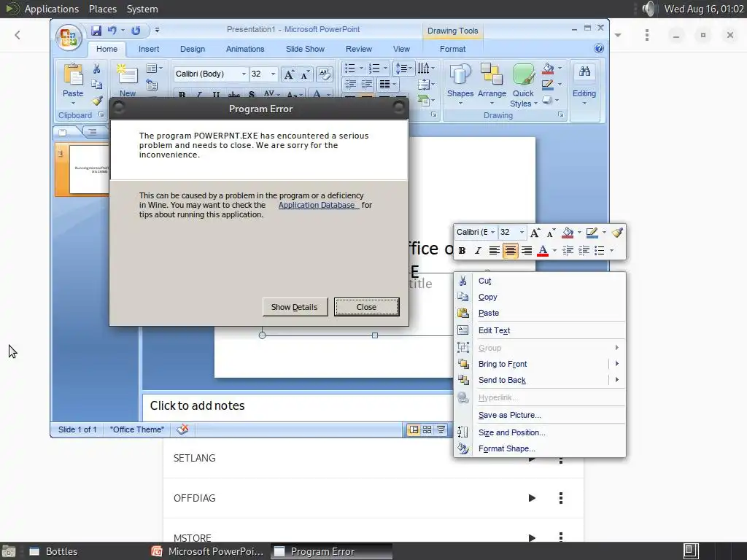Toggle Center alignment in the mini toolbar
Screen dimensions: 747x560
click(x=510, y=251)
